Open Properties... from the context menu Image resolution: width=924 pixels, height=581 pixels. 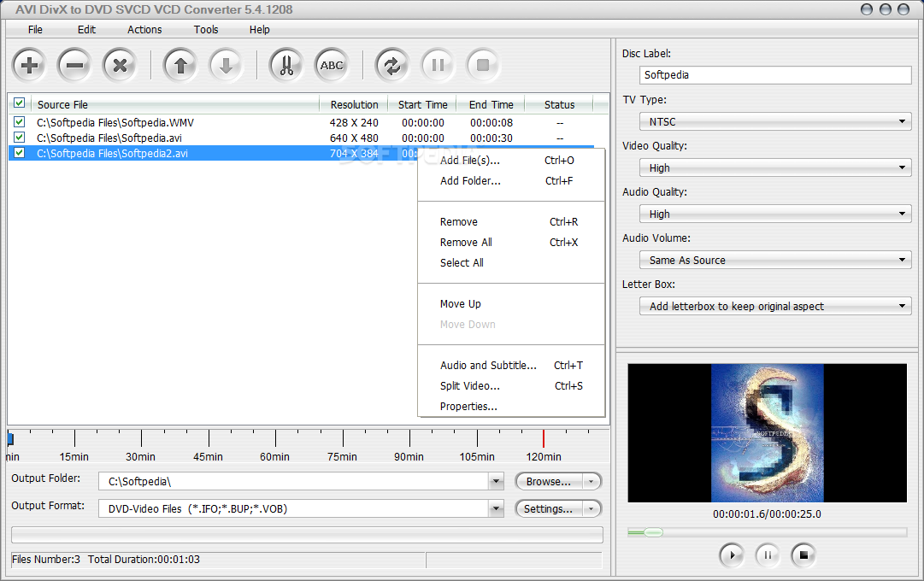click(511, 407)
